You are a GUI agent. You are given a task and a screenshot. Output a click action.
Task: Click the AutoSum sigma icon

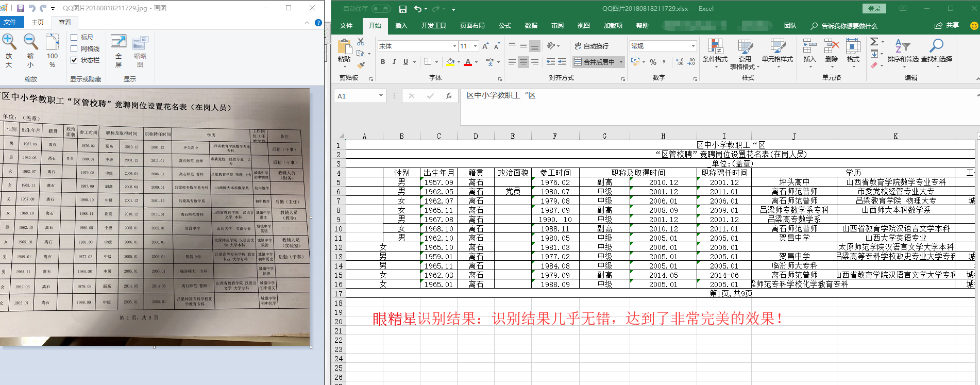tap(874, 42)
